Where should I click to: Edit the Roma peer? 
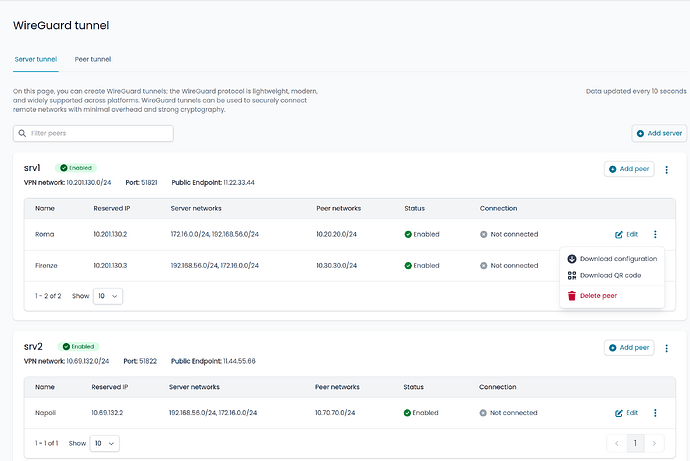click(627, 234)
